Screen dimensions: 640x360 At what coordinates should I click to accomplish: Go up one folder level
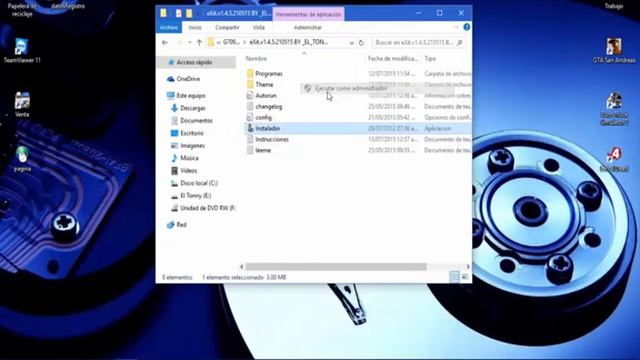[199, 42]
